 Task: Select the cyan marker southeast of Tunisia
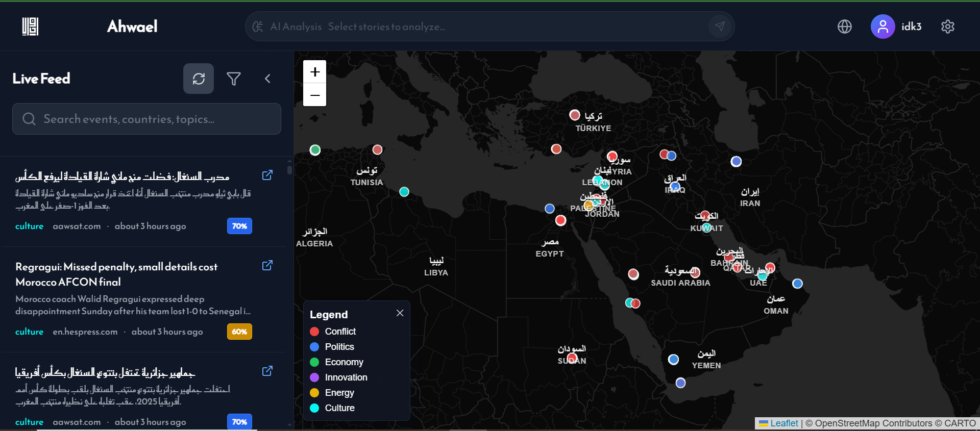point(404,192)
